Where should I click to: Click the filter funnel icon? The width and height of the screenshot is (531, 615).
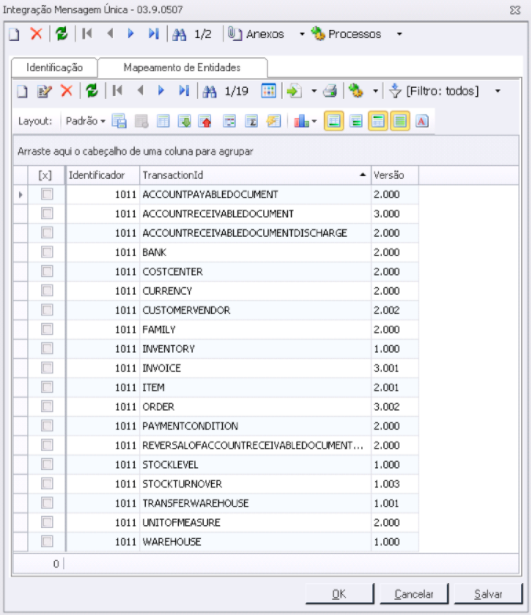pos(395,91)
